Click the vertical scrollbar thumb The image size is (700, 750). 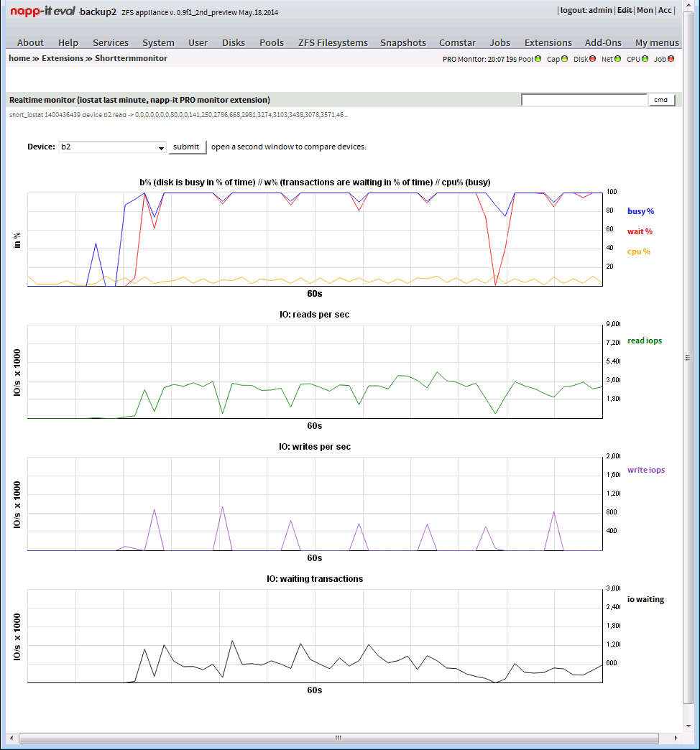click(688, 358)
